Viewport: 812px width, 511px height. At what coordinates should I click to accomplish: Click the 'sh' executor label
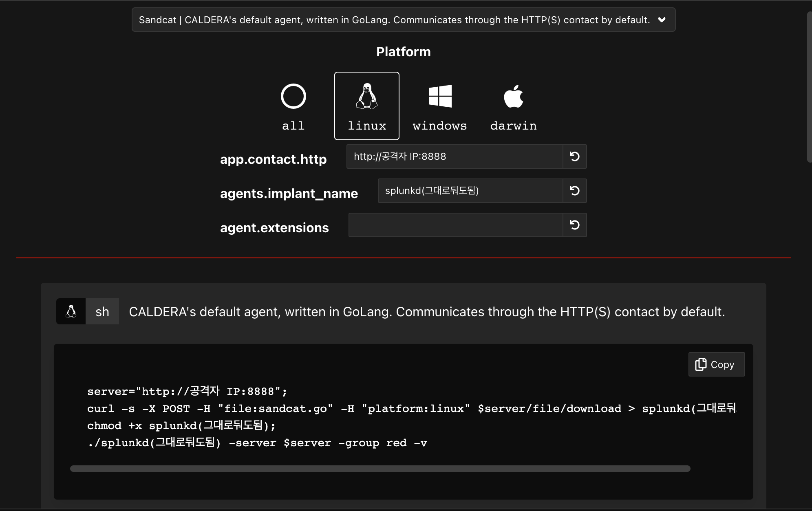tap(102, 312)
